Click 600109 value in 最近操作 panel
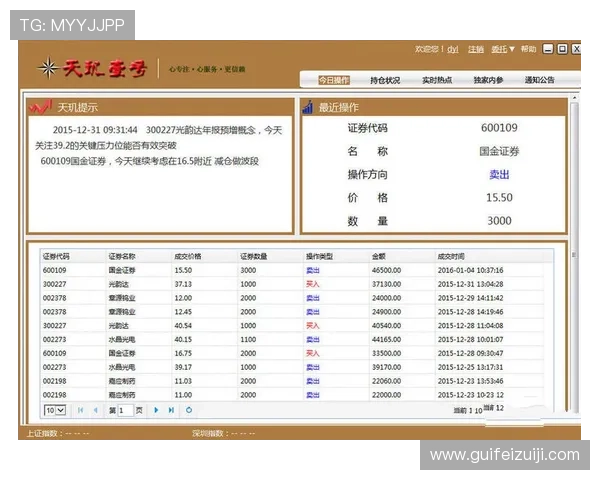 tap(499, 128)
